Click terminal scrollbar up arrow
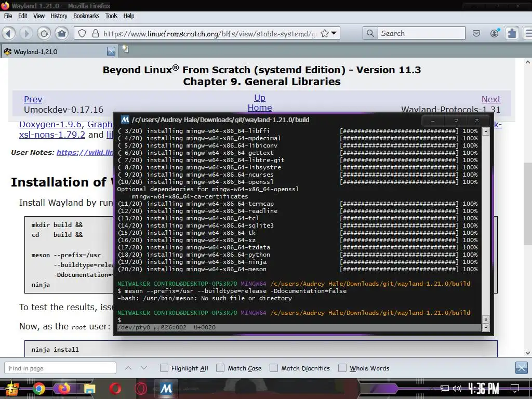Viewport: 532px width, 399px height. pos(486,131)
